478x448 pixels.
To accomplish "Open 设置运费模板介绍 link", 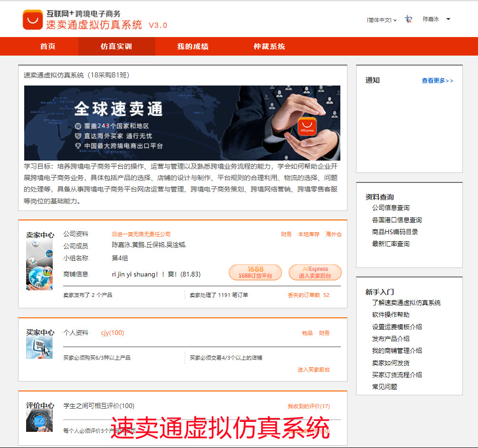I will pyautogui.click(x=397, y=327).
